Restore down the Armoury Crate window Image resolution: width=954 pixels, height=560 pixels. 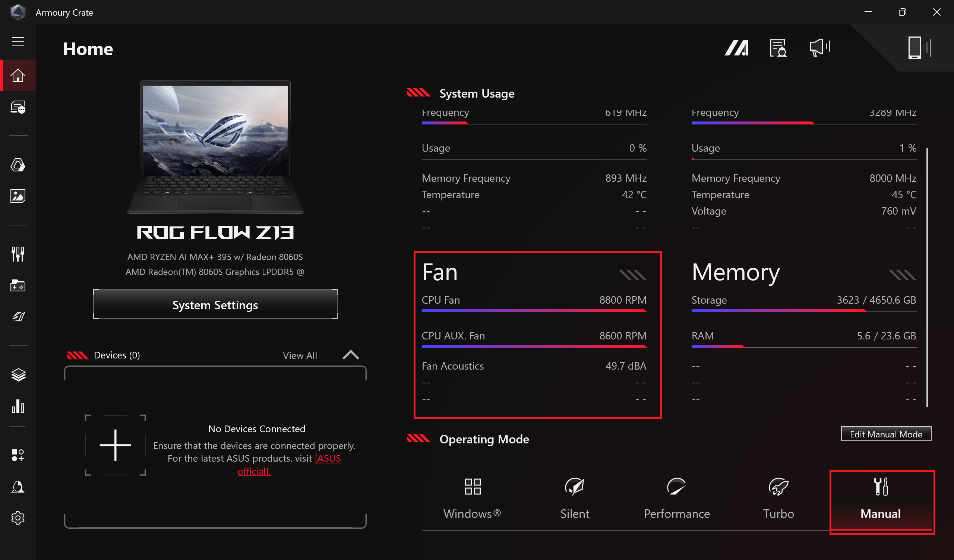(902, 12)
